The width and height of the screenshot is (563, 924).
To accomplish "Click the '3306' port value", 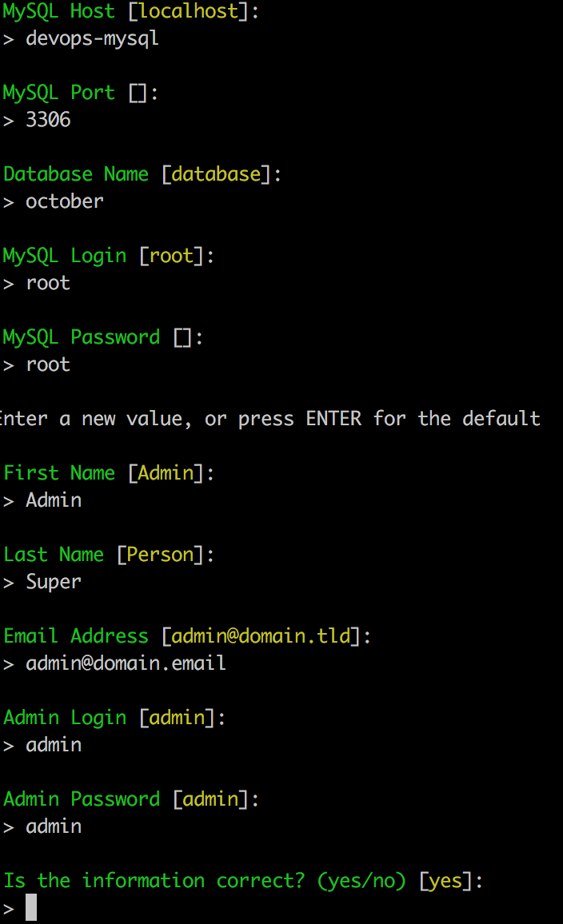I will [x=48, y=120].
